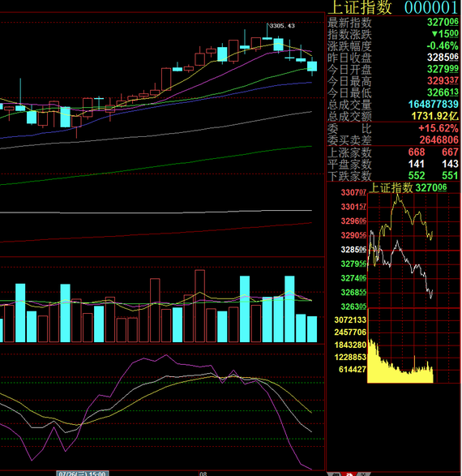Click the 08 month marker on time axis
This screenshot has height=476, width=462.
[x=203, y=474]
